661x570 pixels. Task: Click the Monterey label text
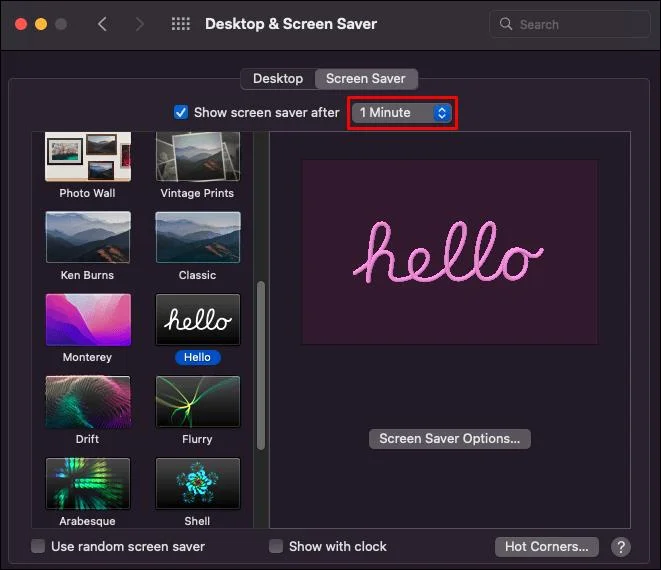pyautogui.click(x=87, y=357)
